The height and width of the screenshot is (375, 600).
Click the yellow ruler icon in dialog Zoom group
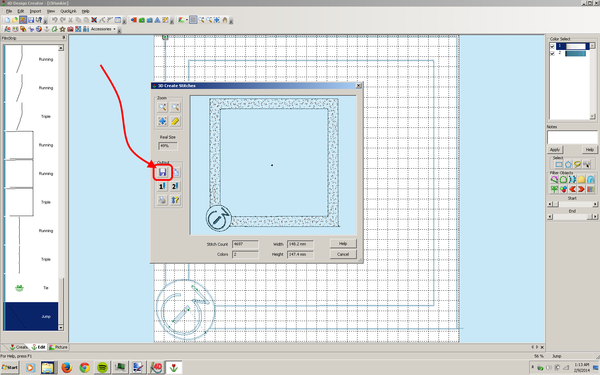click(175, 121)
